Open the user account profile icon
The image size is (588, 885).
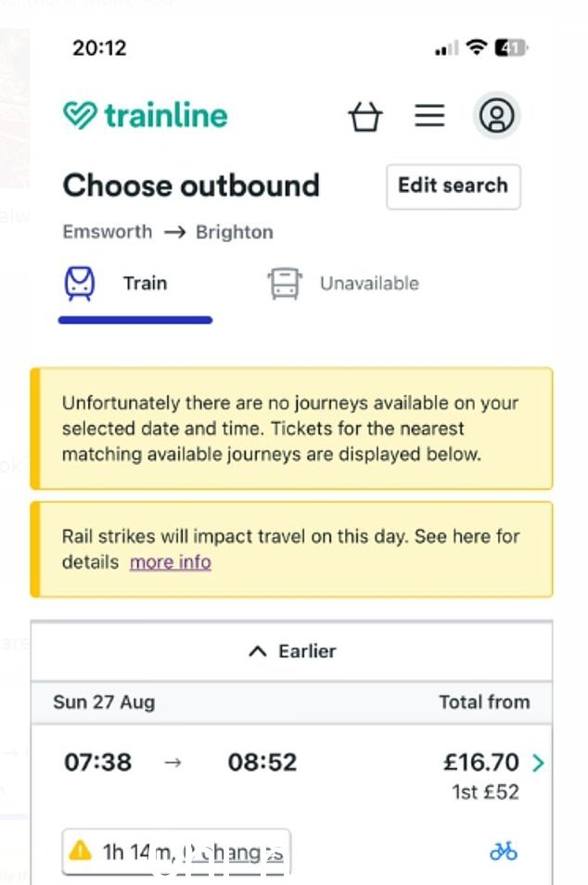click(x=496, y=116)
